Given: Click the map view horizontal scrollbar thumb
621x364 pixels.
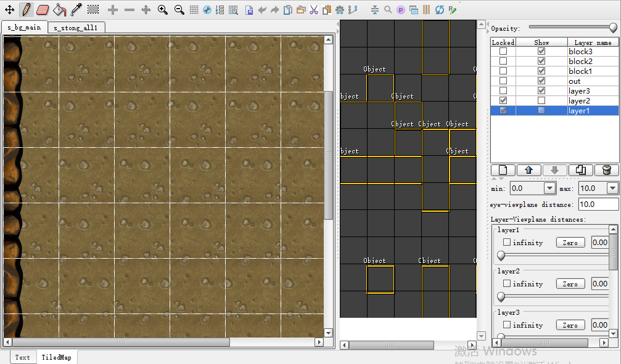Looking at the screenshot, I should point(392,345).
